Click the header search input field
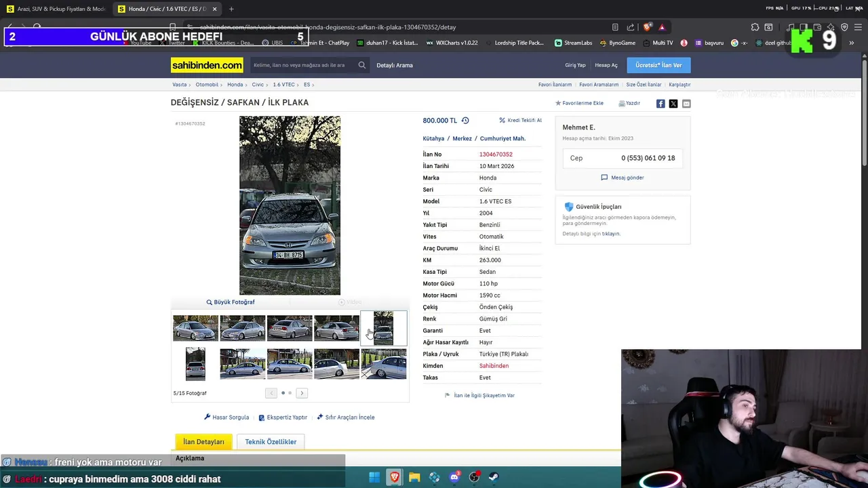Image resolution: width=868 pixels, height=488 pixels. click(x=302, y=65)
